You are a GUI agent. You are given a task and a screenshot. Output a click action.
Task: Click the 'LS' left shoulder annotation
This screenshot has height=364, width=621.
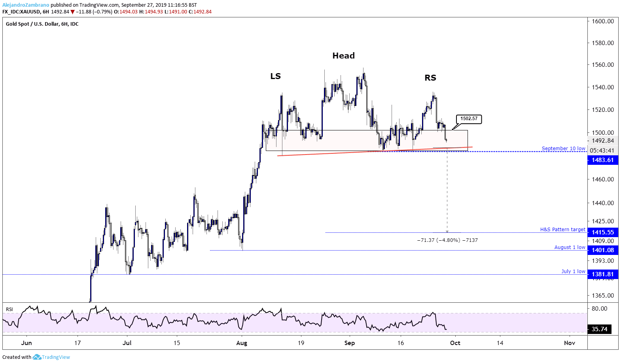click(275, 76)
